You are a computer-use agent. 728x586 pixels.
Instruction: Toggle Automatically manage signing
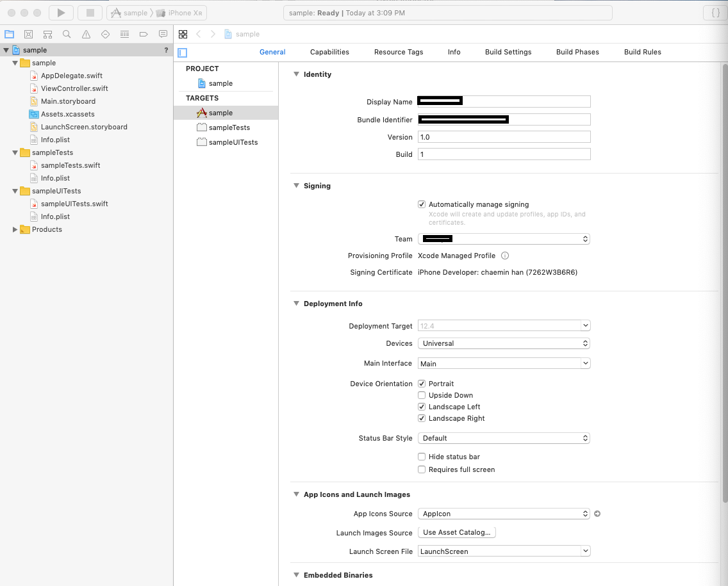click(422, 204)
